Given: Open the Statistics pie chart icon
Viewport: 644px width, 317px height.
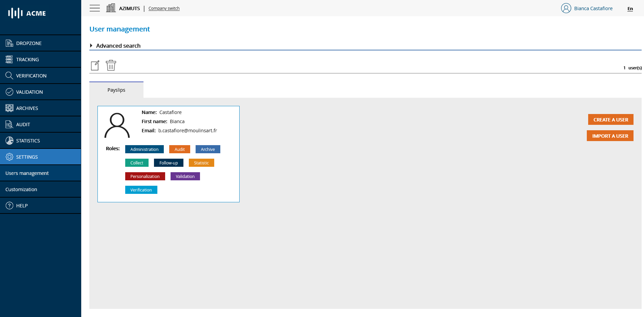Looking at the screenshot, I should (9, 140).
